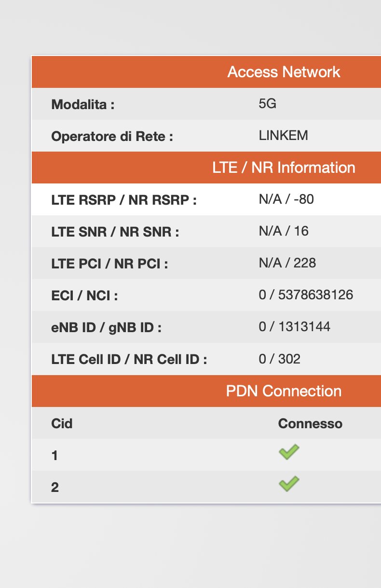Viewport: 381px width, 588px height.
Task: Click the Modalita label
Action: [x=82, y=104]
